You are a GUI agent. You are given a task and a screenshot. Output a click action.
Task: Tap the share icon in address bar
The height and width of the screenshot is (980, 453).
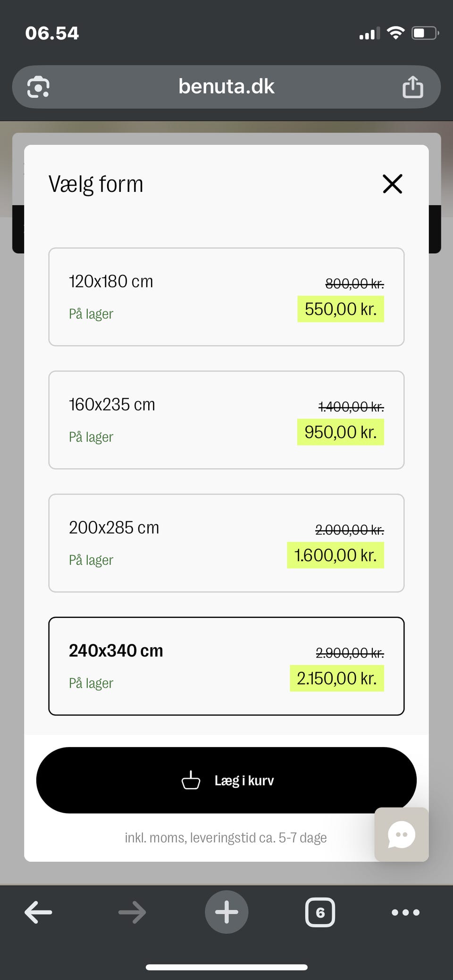point(412,87)
